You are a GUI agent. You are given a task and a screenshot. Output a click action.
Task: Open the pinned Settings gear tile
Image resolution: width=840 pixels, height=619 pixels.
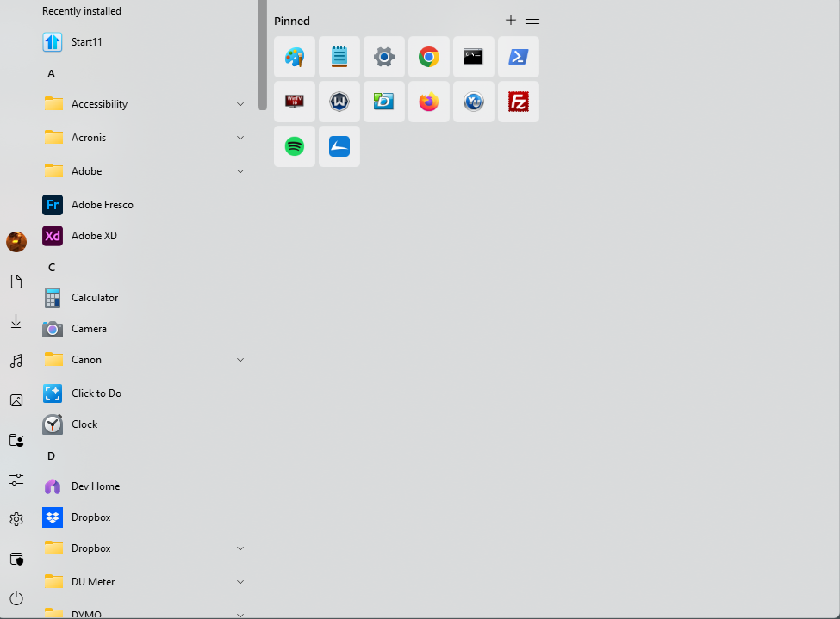[x=384, y=57]
